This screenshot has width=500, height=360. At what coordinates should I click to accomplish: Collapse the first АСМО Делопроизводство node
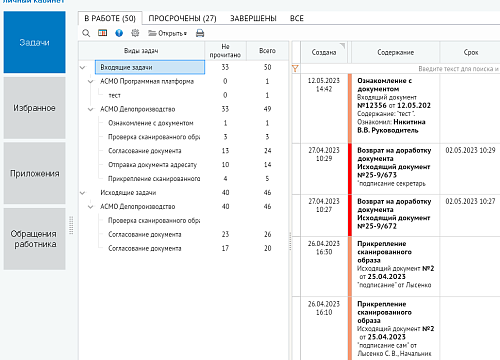(x=90, y=109)
